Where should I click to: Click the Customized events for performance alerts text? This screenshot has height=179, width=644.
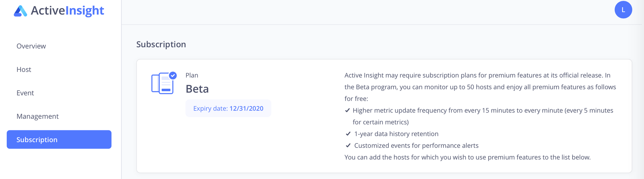coord(416,145)
